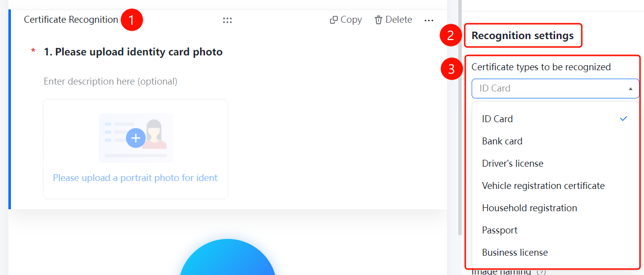Viewport: 644px width, 275px height.
Task: Choose Vehicle registration certificate option
Action: point(556,185)
